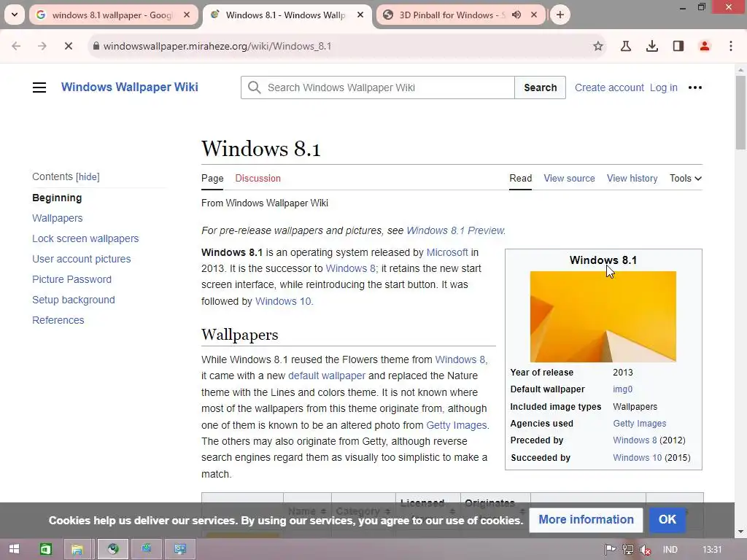Image resolution: width=747 pixels, height=560 pixels.
Task: Open Windows 10 in Succeeded by row
Action: pos(638,458)
